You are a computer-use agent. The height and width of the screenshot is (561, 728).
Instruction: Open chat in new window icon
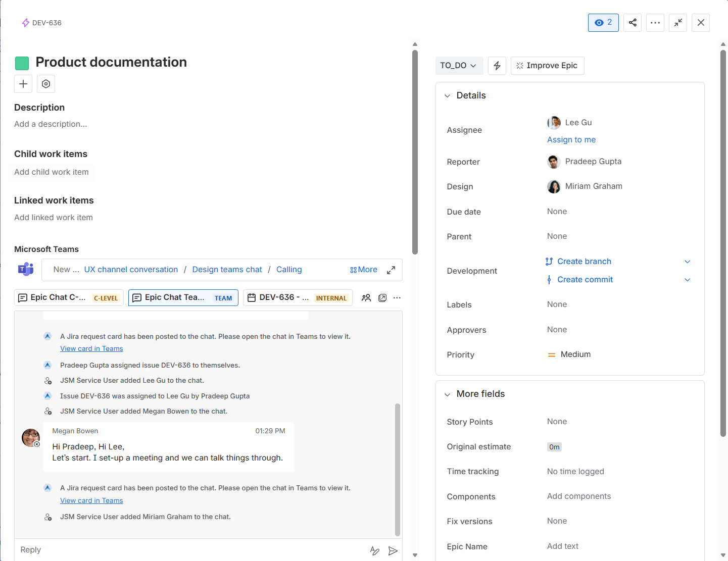(x=382, y=298)
